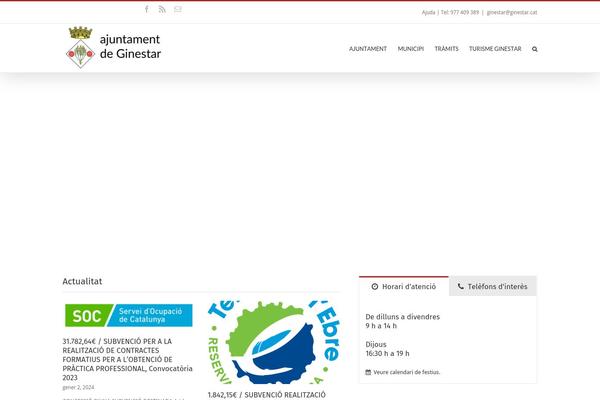Click the 'gener 2, 2024' date text
The width and height of the screenshot is (600, 400).
[78, 387]
